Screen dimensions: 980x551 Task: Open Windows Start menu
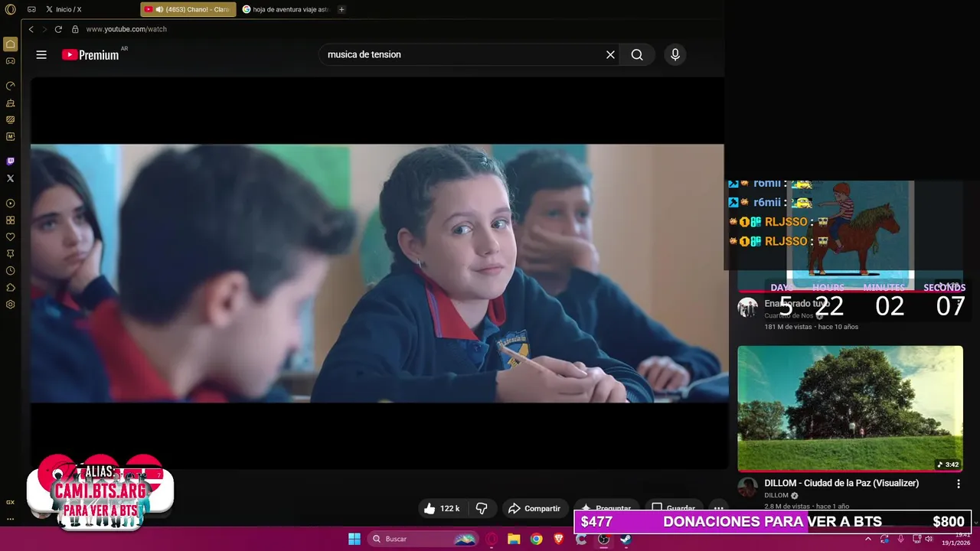[x=354, y=539]
